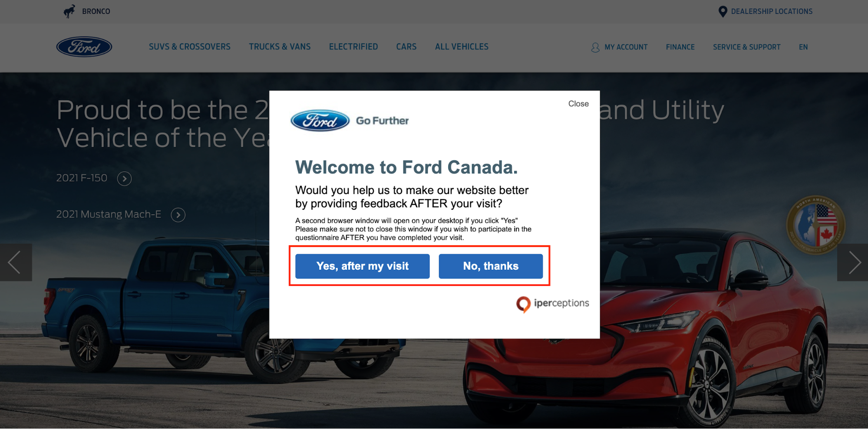Decline the survey with "No, thanks"

(x=491, y=266)
